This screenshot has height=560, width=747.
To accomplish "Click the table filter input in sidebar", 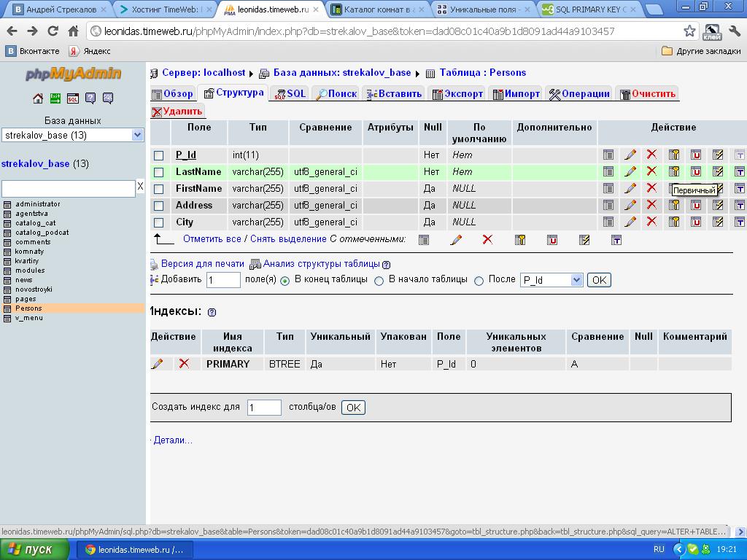I will pyautogui.click(x=68, y=188).
